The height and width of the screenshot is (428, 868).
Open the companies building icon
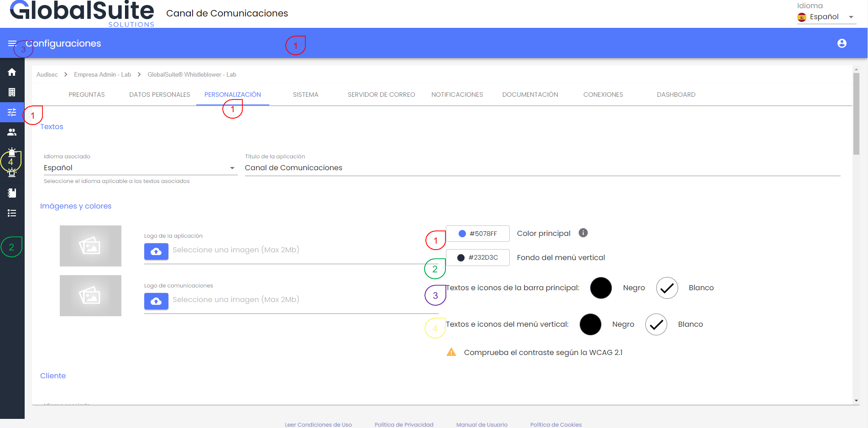pyautogui.click(x=12, y=92)
